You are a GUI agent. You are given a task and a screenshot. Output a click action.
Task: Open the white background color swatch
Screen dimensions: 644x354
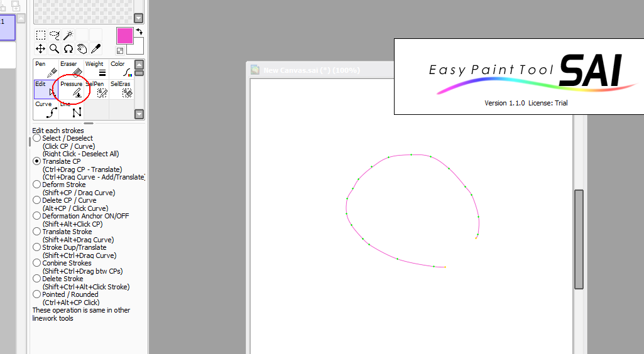click(136, 48)
